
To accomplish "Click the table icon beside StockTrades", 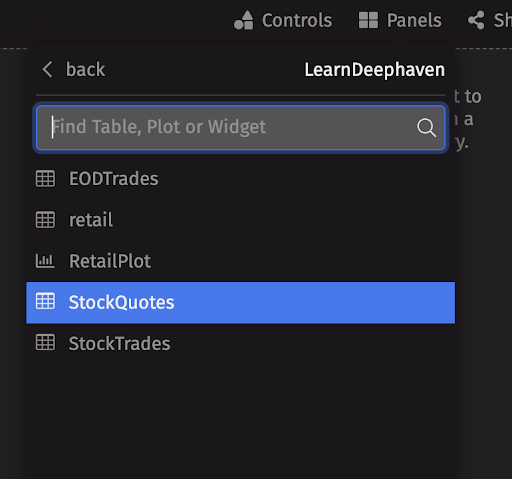I will pos(45,343).
